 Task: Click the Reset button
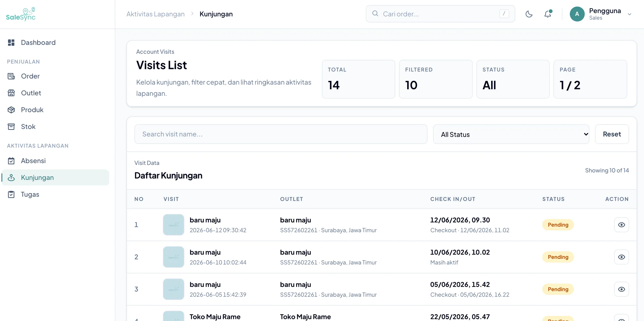click(612, 134)
